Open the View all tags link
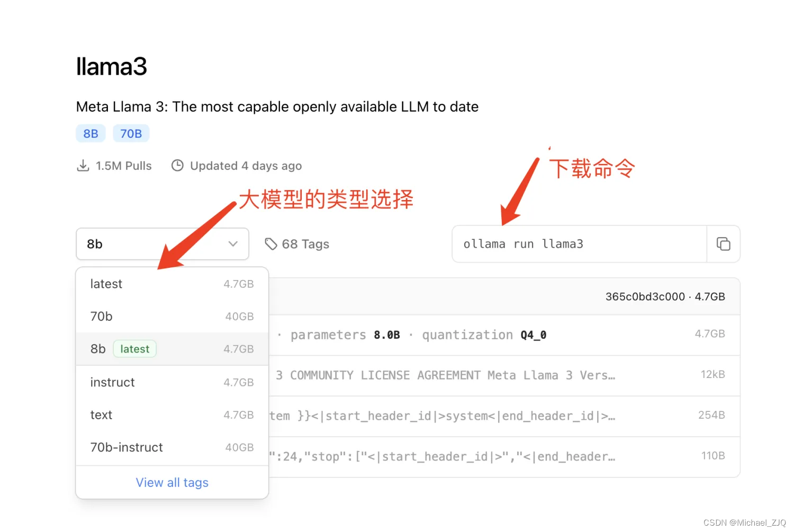The image size is (794, 532). click(172, 483)
